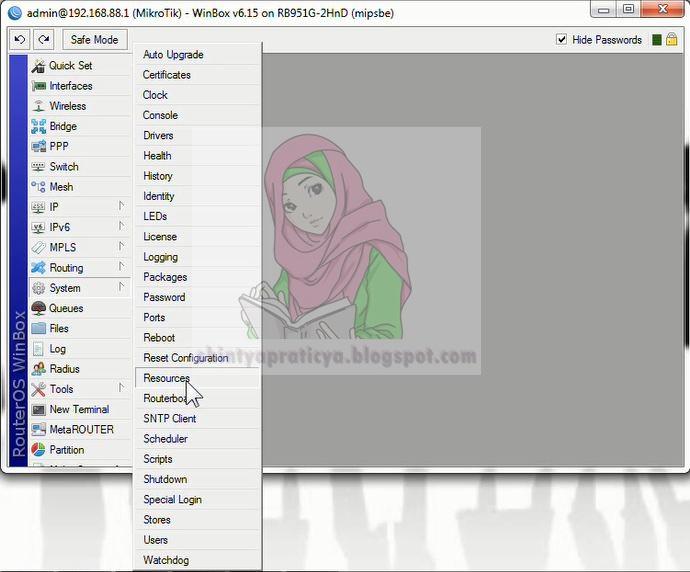Viewport: 690px width, 572px height.
Task: Open Drivers menu entry
Action: (x=197, y=136)
